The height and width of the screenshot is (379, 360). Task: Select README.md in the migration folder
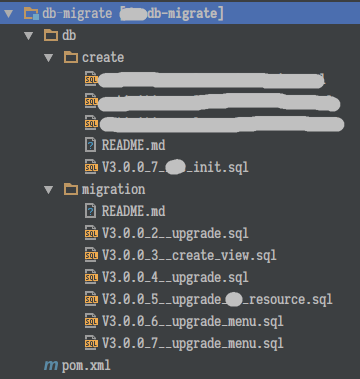[133, 211]
